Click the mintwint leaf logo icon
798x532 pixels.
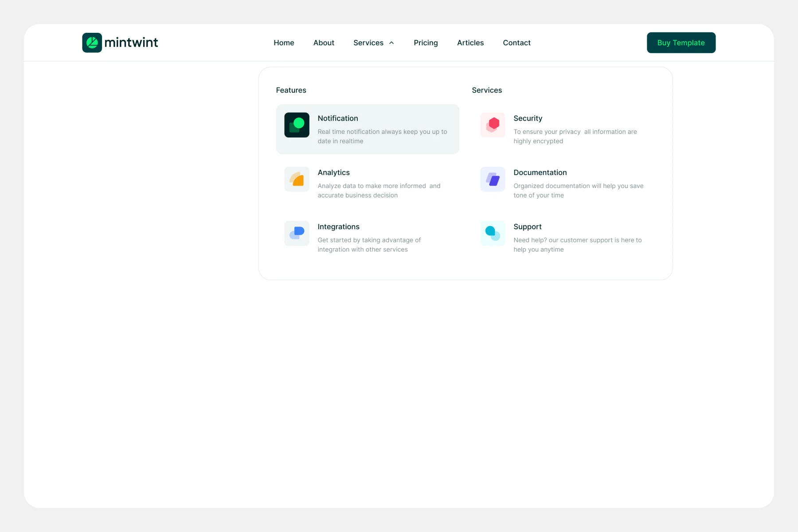(x=92, y=43)
